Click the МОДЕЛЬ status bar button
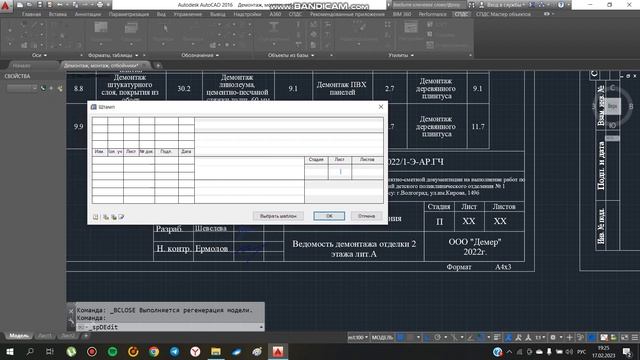640x360 pixels. coord(382,338)
